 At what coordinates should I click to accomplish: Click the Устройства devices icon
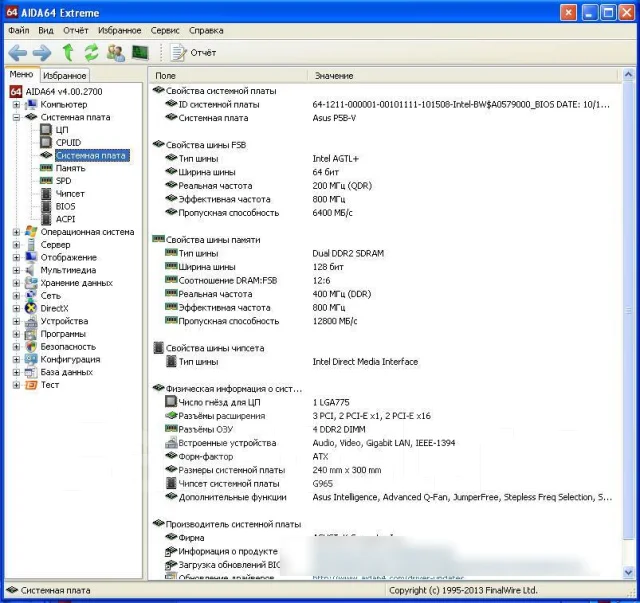[31, 321]
